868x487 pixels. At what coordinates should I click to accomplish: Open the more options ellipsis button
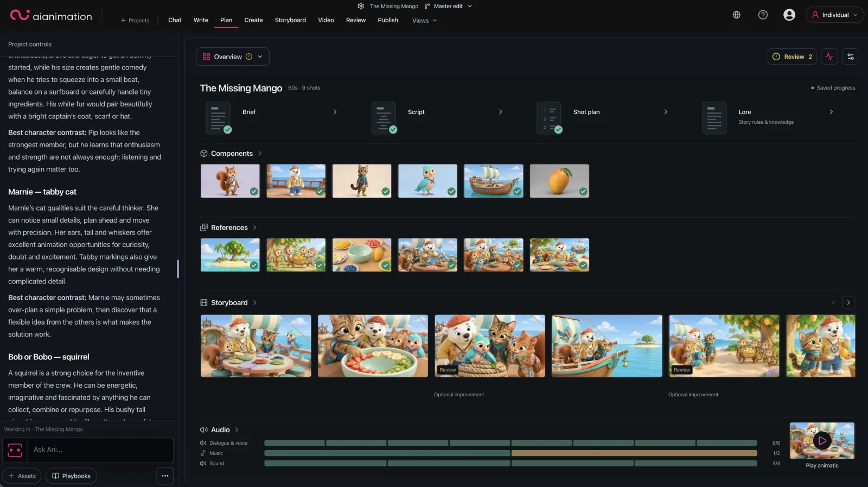(165, 476)
